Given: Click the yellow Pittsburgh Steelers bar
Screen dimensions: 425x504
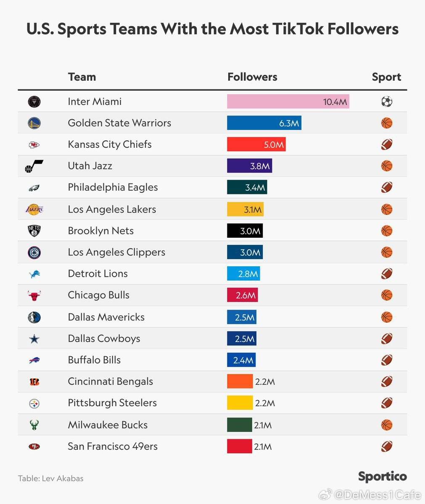Looking at the screenshot, I should 240,403.
